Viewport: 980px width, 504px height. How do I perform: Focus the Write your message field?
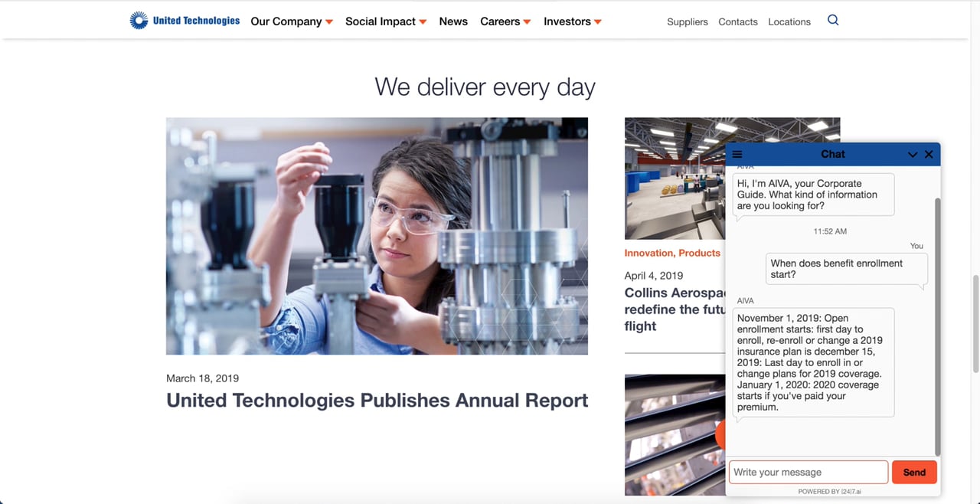click(x=808, y=472)
